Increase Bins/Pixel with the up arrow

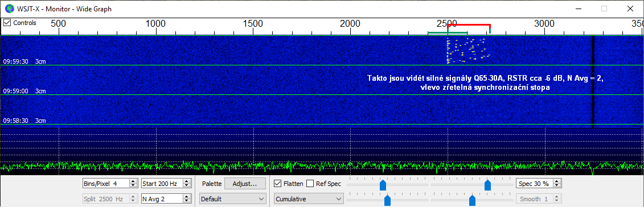[x=133, y=181]
